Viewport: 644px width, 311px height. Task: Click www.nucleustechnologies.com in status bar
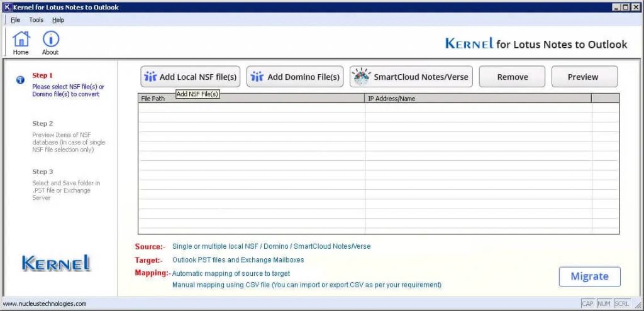(45, 304)
